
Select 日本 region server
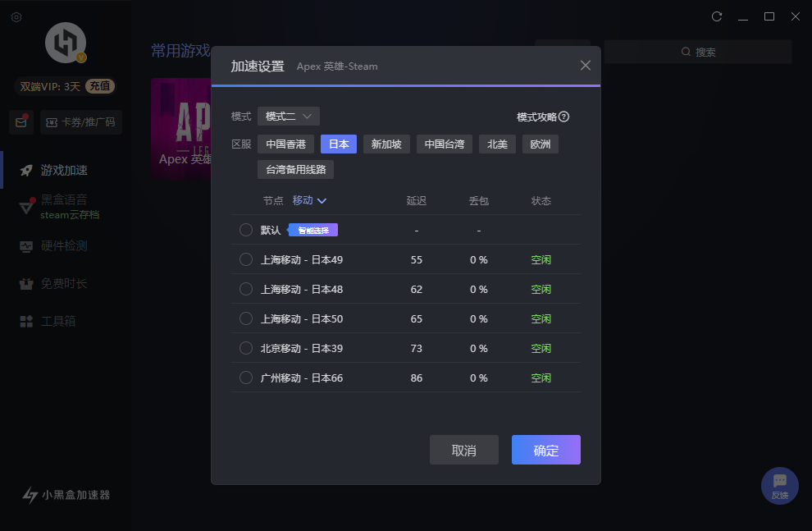[x=339, y=144]
